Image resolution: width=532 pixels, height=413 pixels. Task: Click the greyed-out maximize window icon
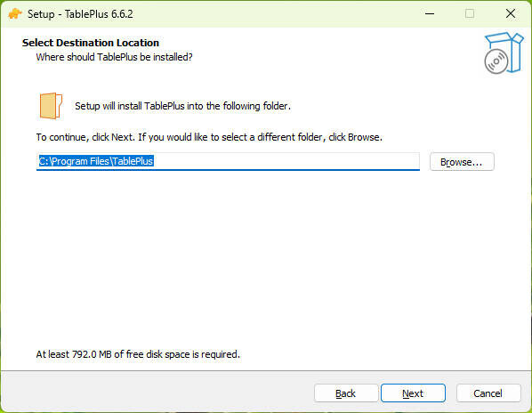coord(470,14)
